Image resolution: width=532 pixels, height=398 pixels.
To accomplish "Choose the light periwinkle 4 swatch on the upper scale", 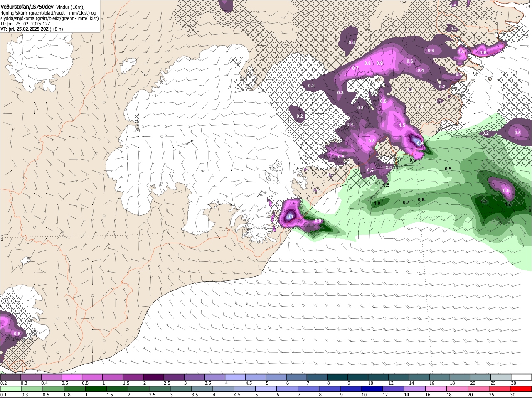I will (x=235, y=377).
